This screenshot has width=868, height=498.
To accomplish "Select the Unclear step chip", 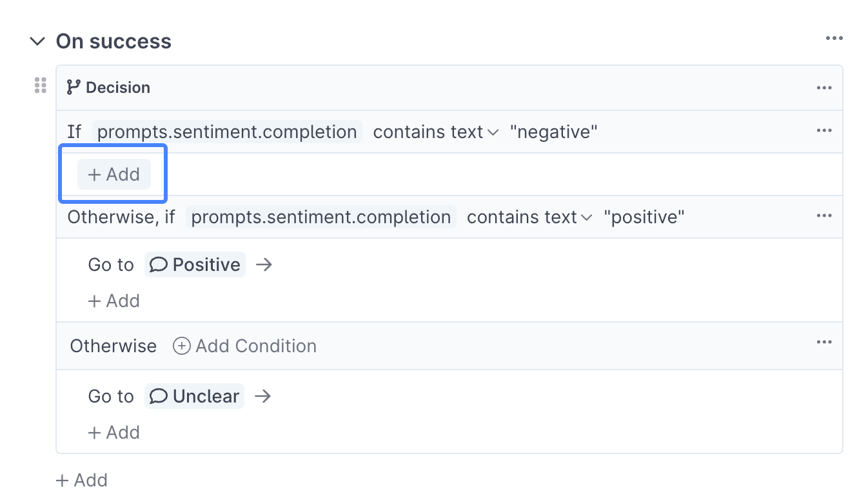I will [194, 396].
